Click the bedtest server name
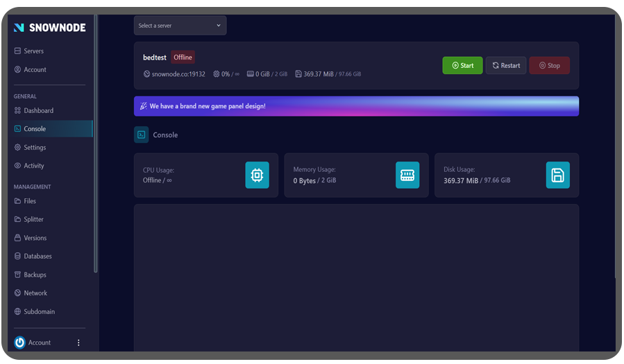 154,58
